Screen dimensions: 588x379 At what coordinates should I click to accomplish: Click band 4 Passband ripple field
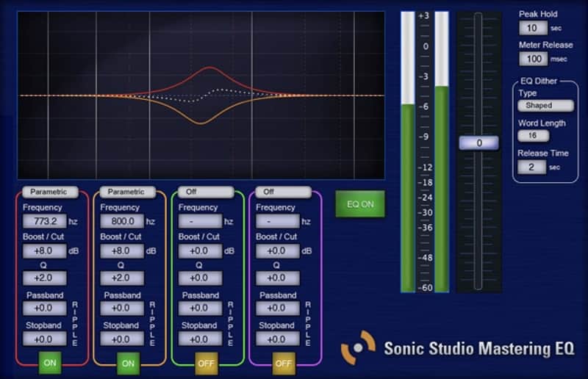278,308
